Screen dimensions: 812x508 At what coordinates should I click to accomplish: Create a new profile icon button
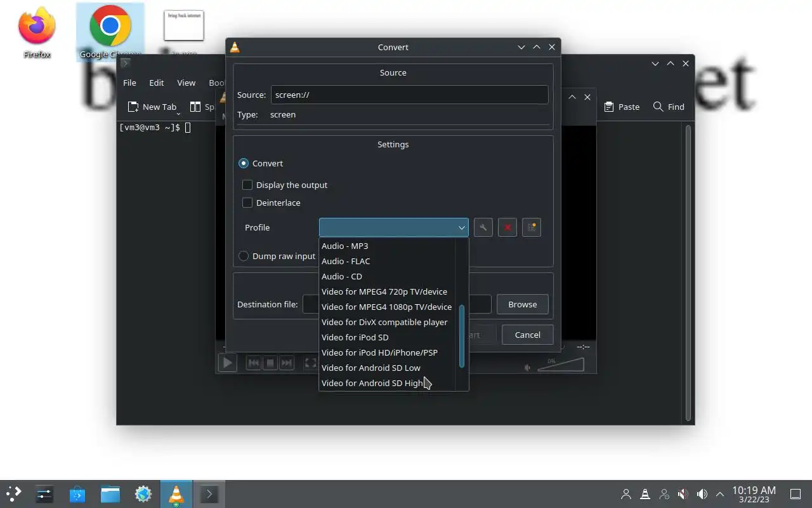531,227
